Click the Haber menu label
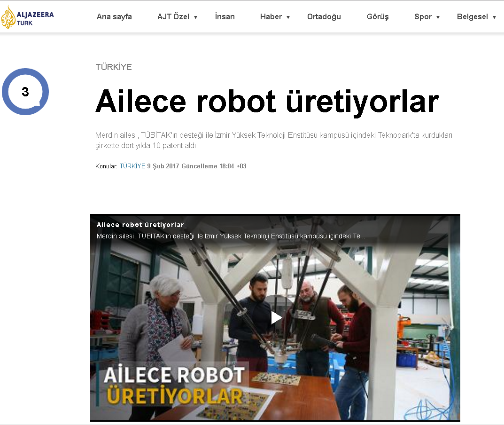504x425 pixels. pos(271,17)
